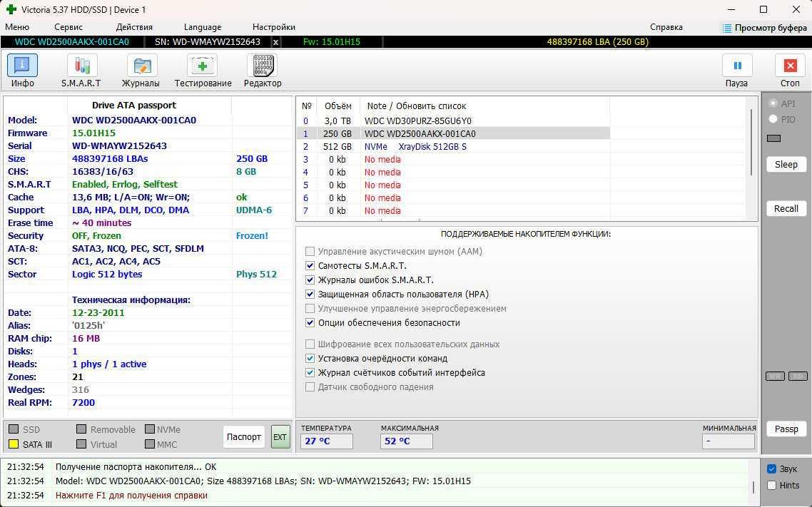The image size is (812, 507).
Task: Click the Passp button
Action: click(x=786, y=429)
